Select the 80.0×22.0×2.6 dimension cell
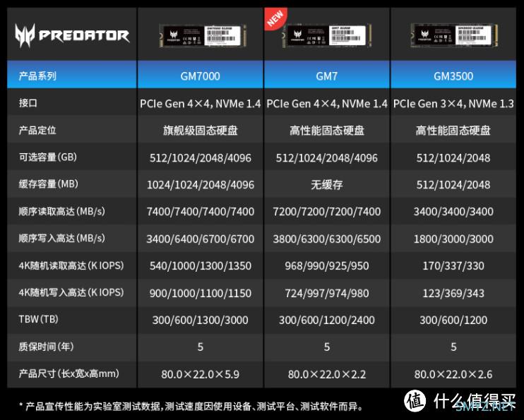Image resolution: width=524 pixels, height=420 pixels. coord(453,374)
